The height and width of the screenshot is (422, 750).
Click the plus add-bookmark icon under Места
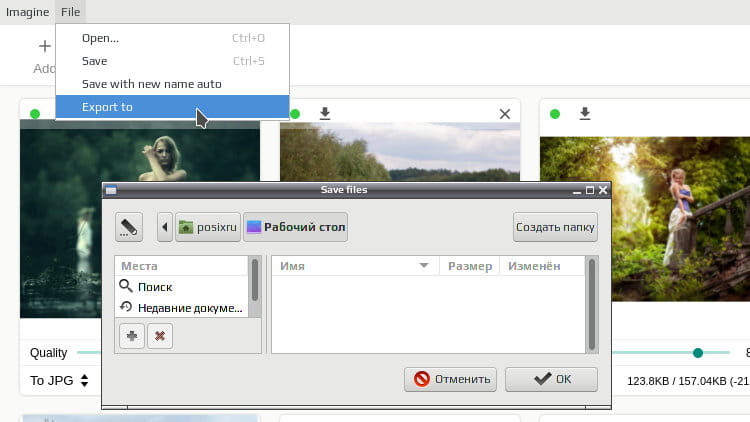pyautogui.click(x=132, y=336)
